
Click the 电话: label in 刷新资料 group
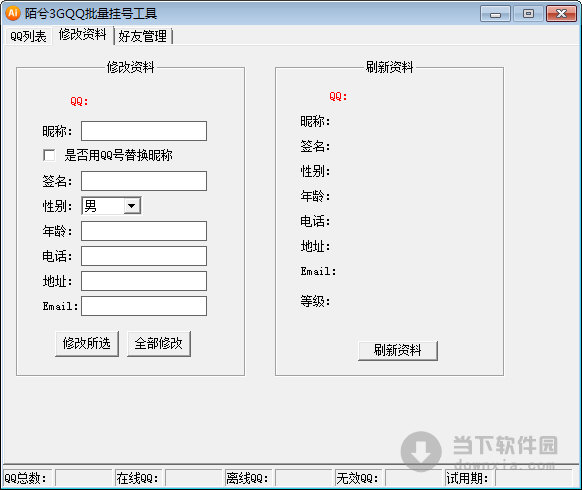pyautogui.click(x=315, y=221)
